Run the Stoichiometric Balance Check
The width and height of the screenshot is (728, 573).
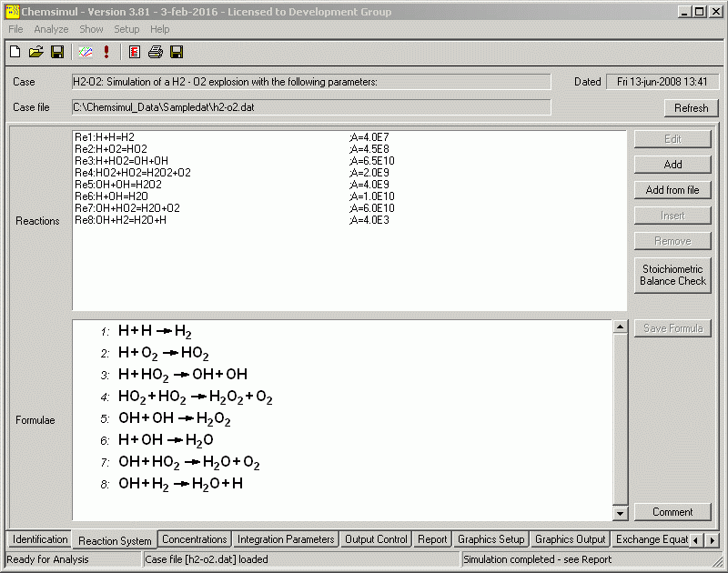(x=672, y=276)
